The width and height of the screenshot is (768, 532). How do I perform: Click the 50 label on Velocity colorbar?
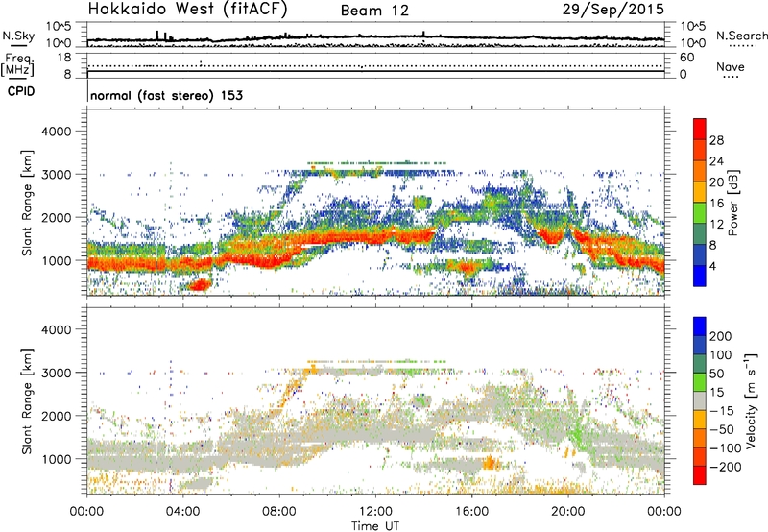point(716,374)
